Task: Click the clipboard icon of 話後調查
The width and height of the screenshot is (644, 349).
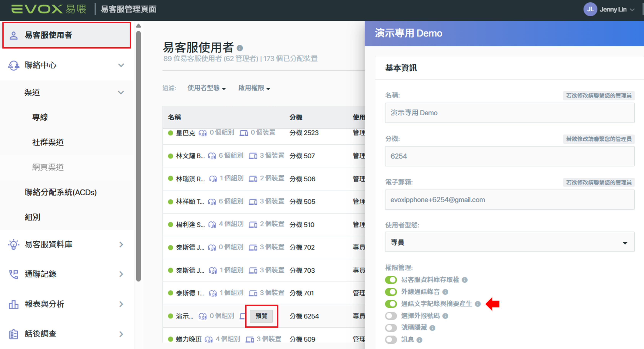Action: tap(14, 334)
